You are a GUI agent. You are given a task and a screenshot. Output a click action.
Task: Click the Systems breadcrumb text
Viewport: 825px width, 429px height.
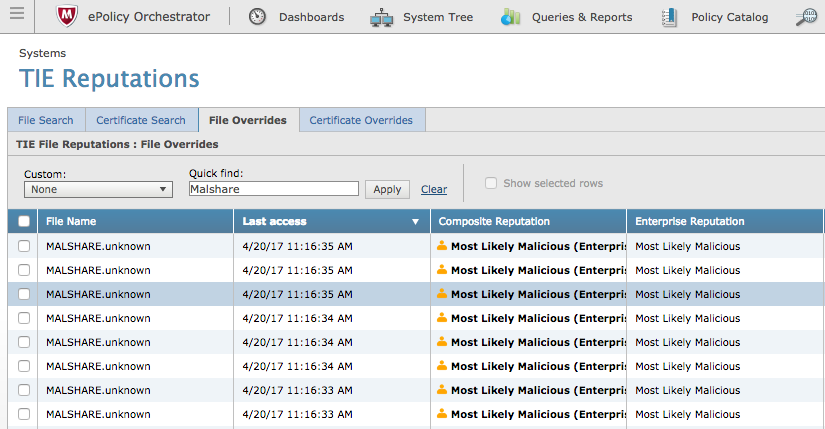click(43, 53)
